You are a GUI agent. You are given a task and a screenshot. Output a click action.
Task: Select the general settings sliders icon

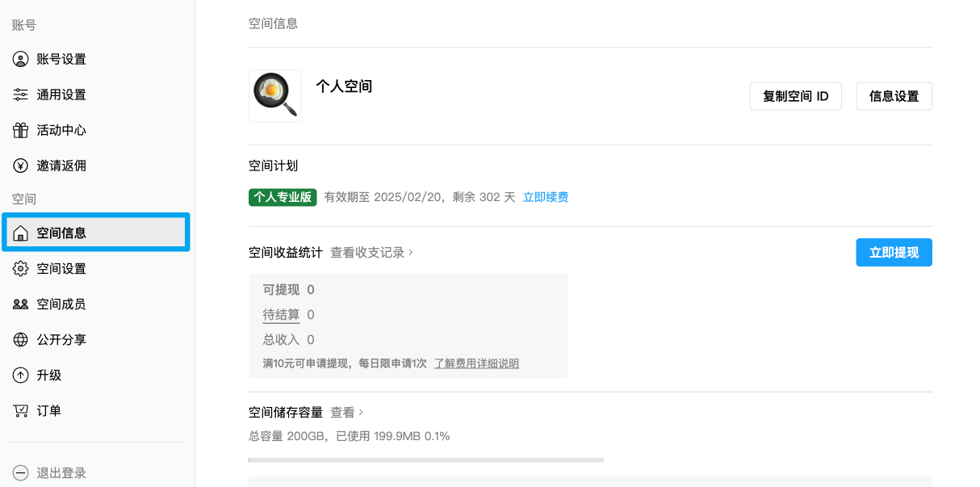click(x=21, y=94)
